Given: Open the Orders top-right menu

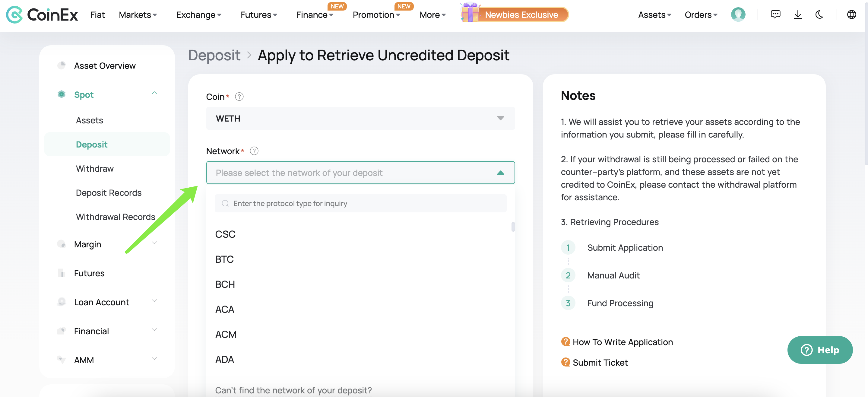Looking at the screenshot, I should coord(701,15).
